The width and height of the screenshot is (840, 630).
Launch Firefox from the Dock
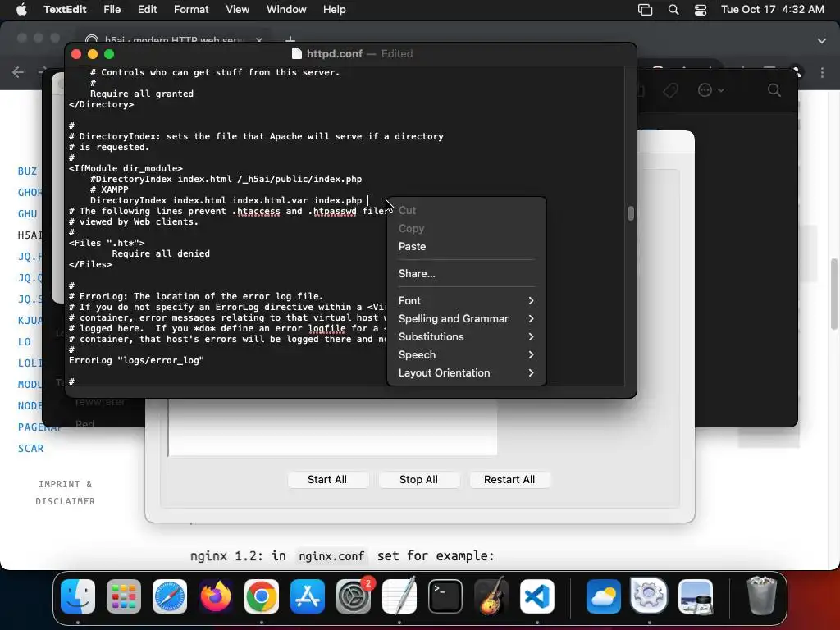pos(216,596)
